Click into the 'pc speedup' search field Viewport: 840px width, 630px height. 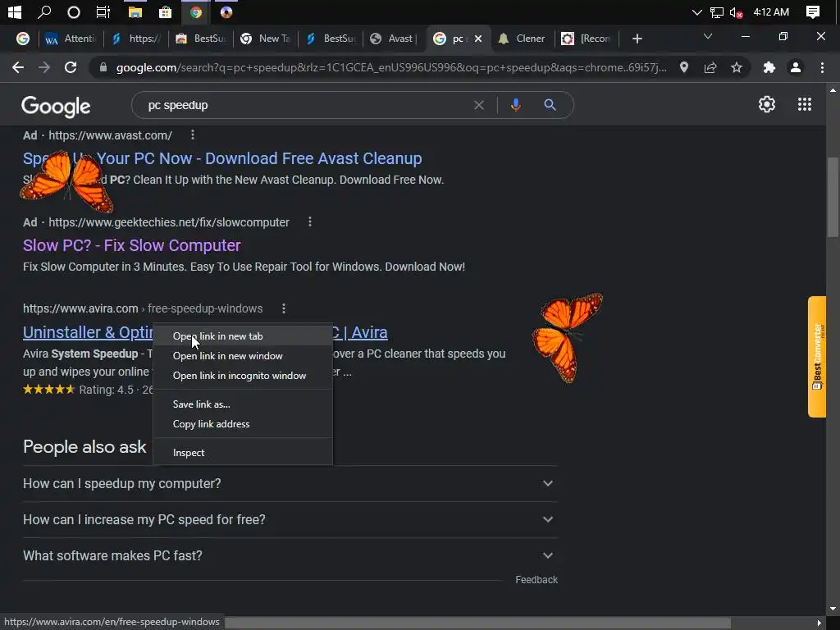305,105
